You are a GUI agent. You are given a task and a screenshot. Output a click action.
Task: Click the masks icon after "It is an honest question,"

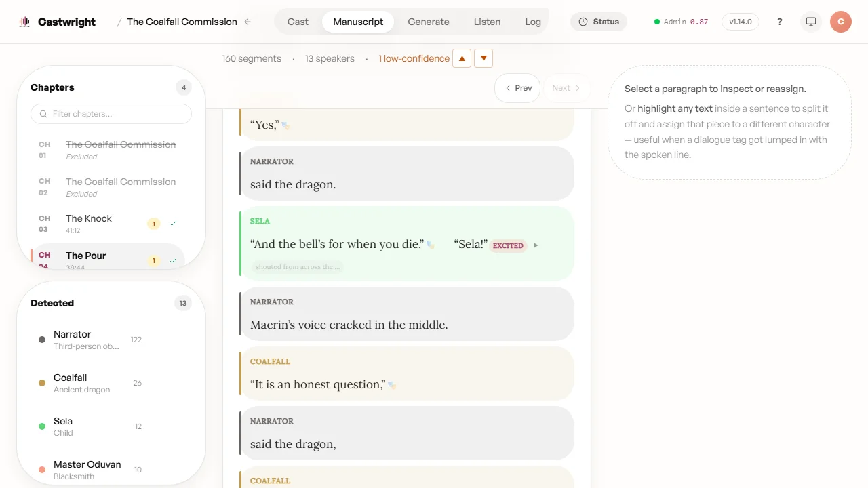[x=391, y=385]
